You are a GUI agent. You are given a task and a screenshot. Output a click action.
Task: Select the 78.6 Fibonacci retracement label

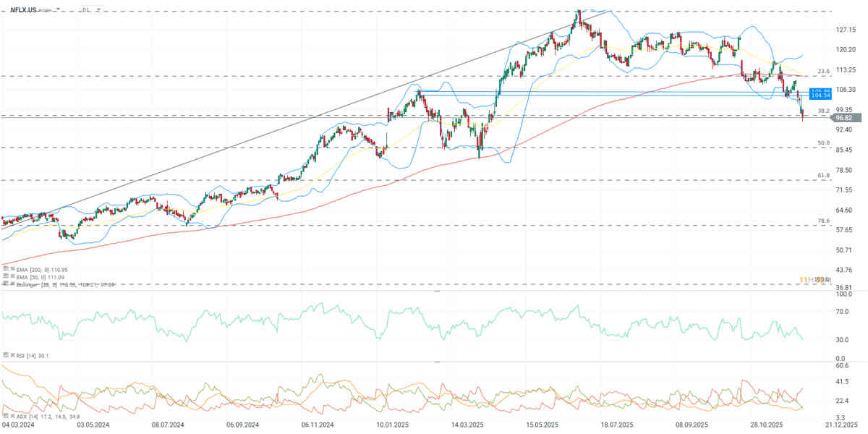coord(822,221)
